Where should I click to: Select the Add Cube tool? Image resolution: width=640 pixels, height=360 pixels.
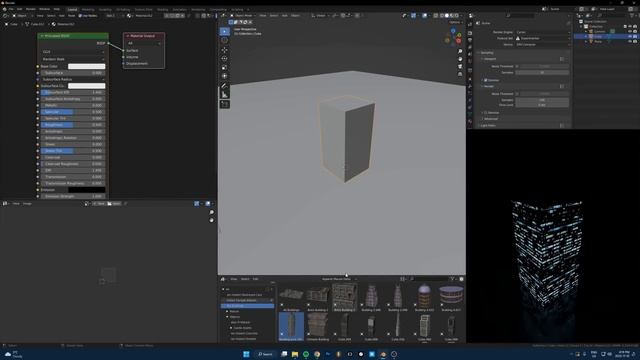(x=224, y=104)
